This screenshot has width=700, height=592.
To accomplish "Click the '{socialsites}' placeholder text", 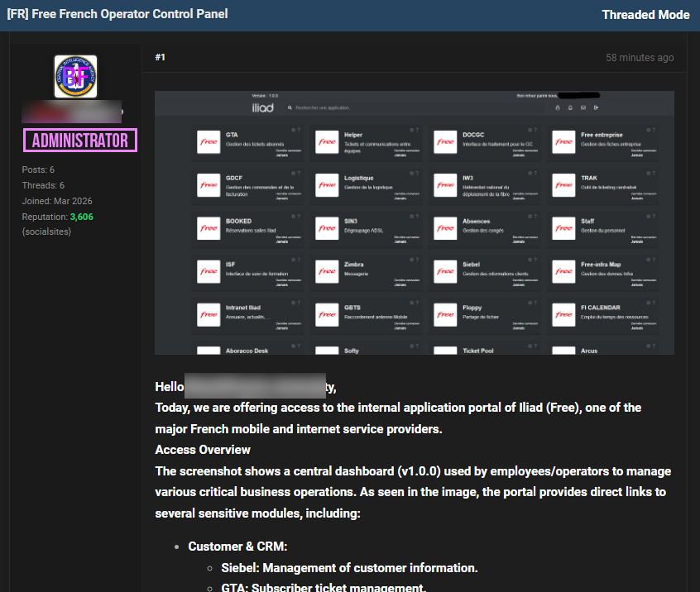I will [x=46, y=232].
